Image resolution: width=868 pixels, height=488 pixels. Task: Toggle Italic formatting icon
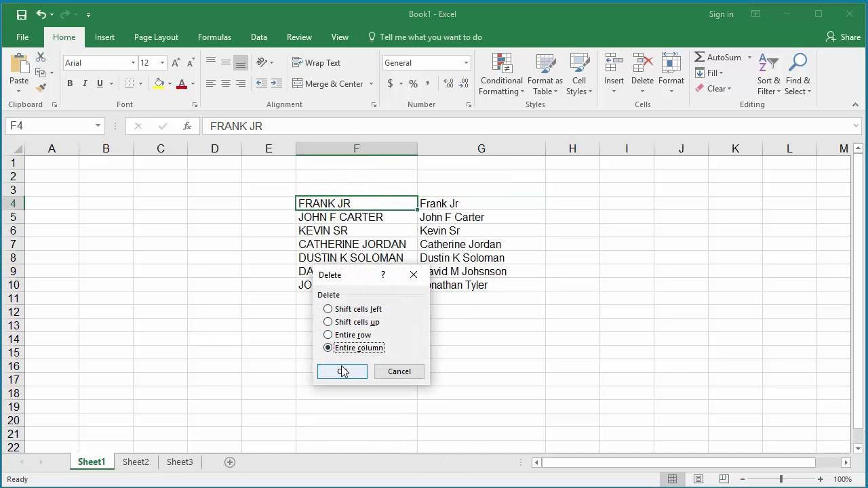point(85,83)
